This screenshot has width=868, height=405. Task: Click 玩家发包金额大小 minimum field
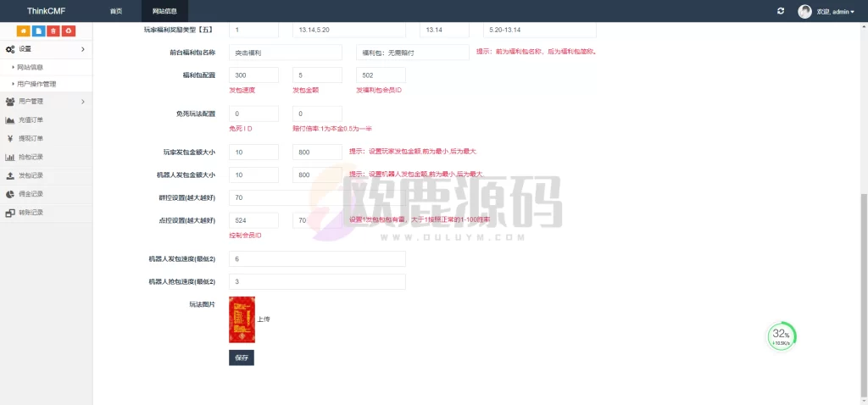pyautogui.click(x=253, y=153)
